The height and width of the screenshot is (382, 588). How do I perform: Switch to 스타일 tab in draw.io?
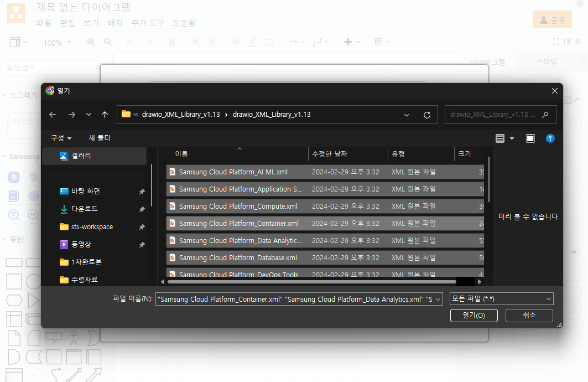pos(547,62)
